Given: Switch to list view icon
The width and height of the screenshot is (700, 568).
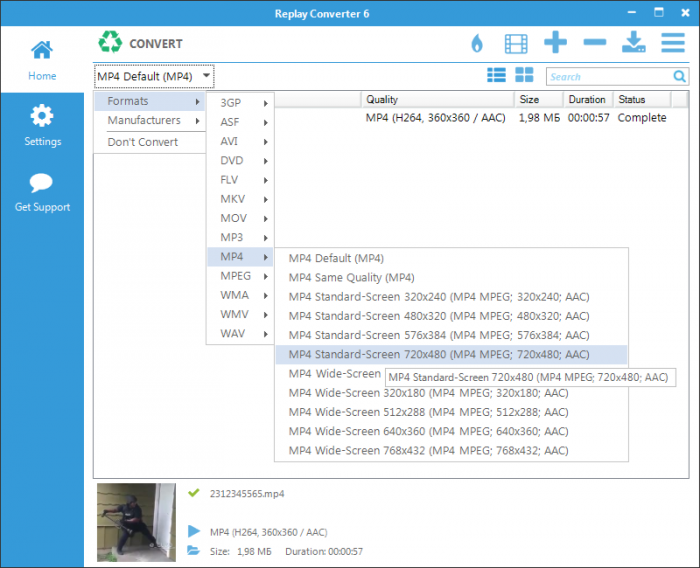Looking at the screenshot, I should 496,75.
